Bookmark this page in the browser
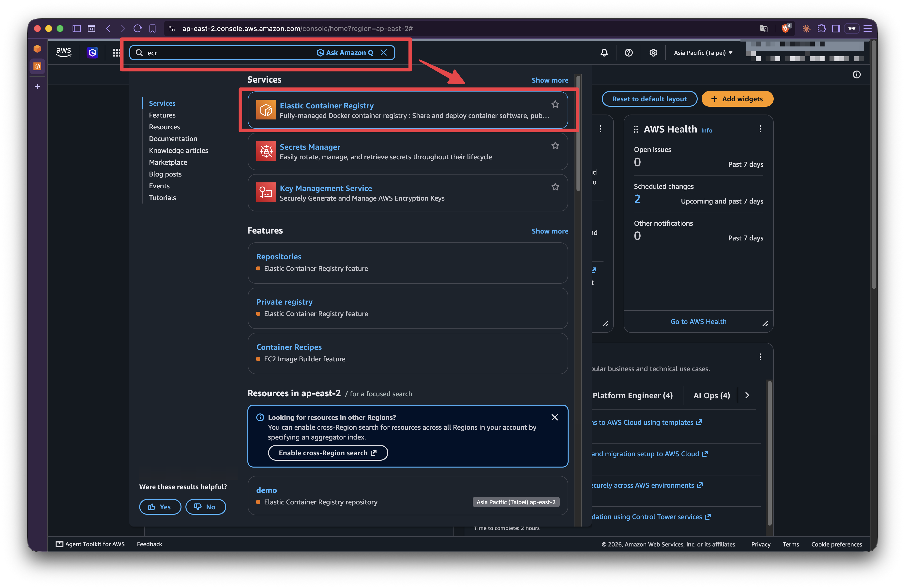The image size is (905, 588). tap(152, 29)
